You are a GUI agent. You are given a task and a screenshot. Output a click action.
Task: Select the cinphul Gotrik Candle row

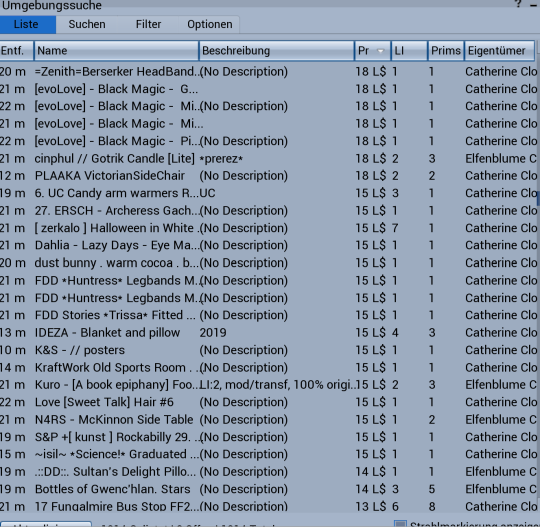tap(268, 158)
